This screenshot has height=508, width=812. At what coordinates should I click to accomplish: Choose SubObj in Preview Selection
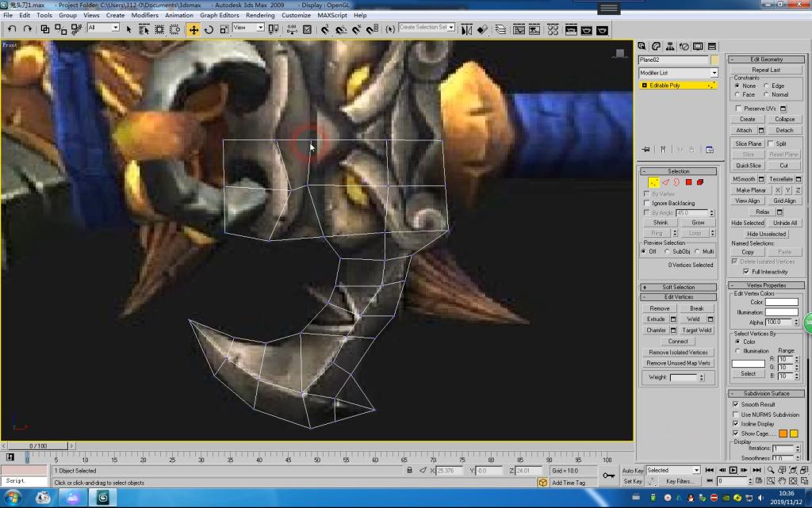667,251
